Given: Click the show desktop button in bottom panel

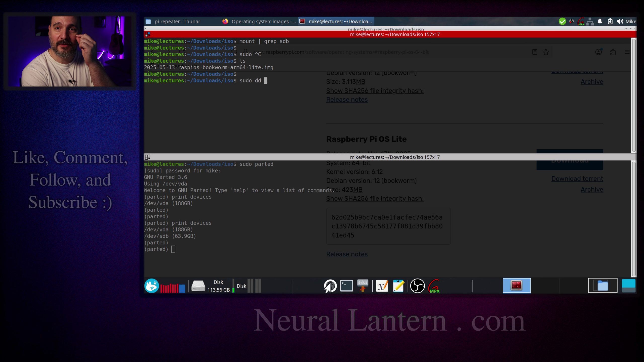Looking at the screenshot, I should (x=628, y=286).
